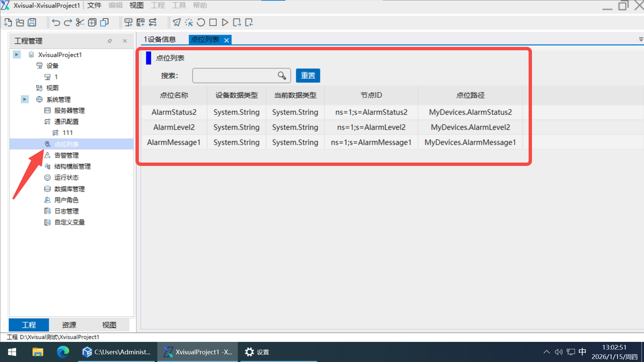
Task: Click the overlapping squares duplicate icon
Action: (x=104, y=22)
